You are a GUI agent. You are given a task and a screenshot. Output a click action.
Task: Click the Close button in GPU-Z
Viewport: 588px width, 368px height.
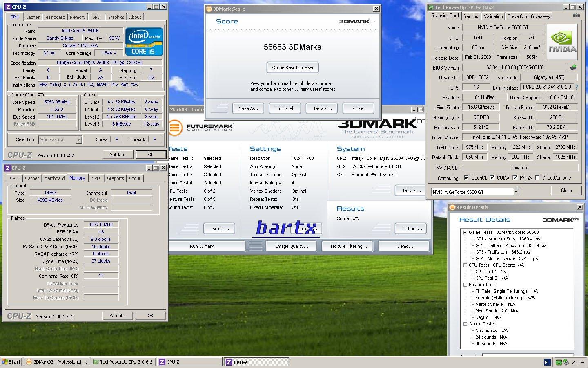[566, 191]
